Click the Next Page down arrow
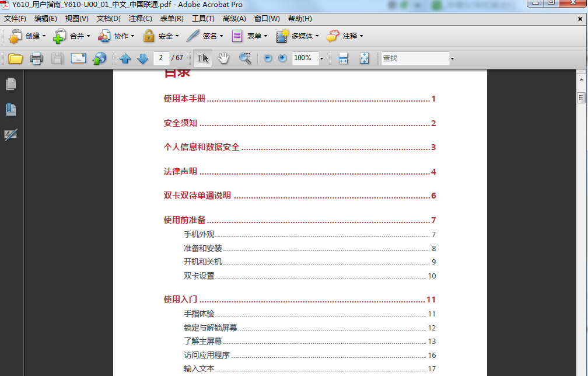The image size is (588, 376). pos(142,58)
